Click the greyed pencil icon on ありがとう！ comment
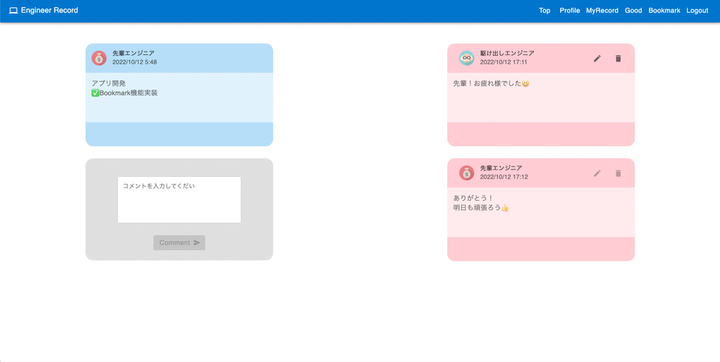 click(x=597, y=173)
